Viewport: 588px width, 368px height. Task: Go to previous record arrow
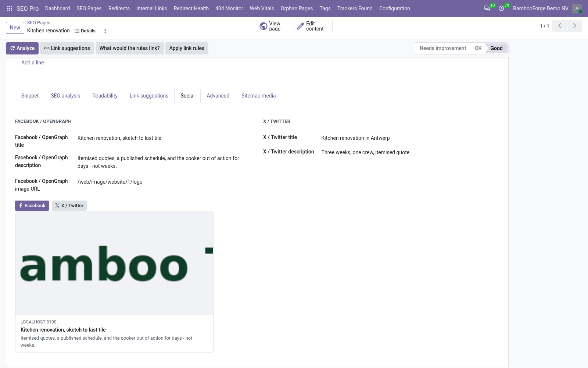pyautogui.click(x=560, y=26)
